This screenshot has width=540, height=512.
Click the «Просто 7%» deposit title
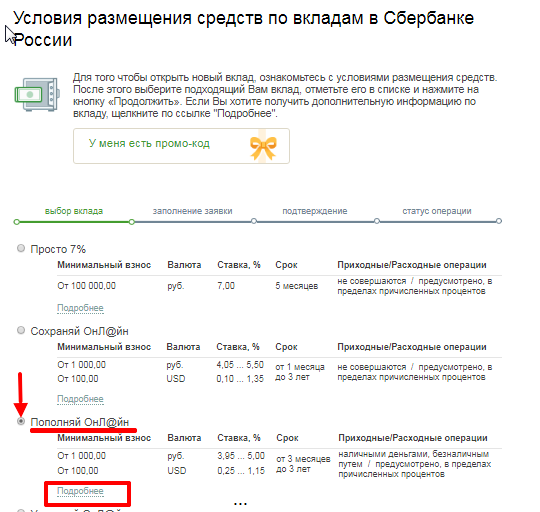coord(58,249)
